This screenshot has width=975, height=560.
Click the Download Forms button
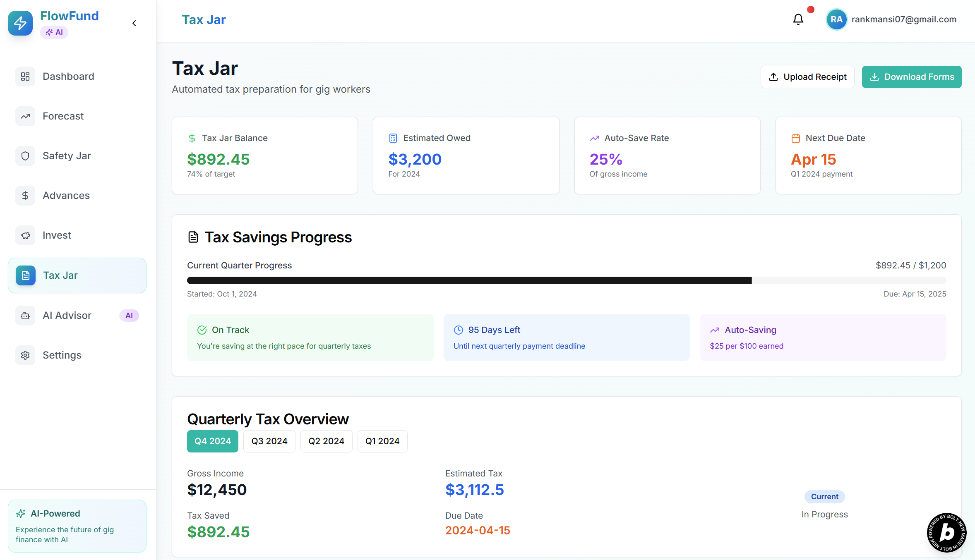[912, 77]
